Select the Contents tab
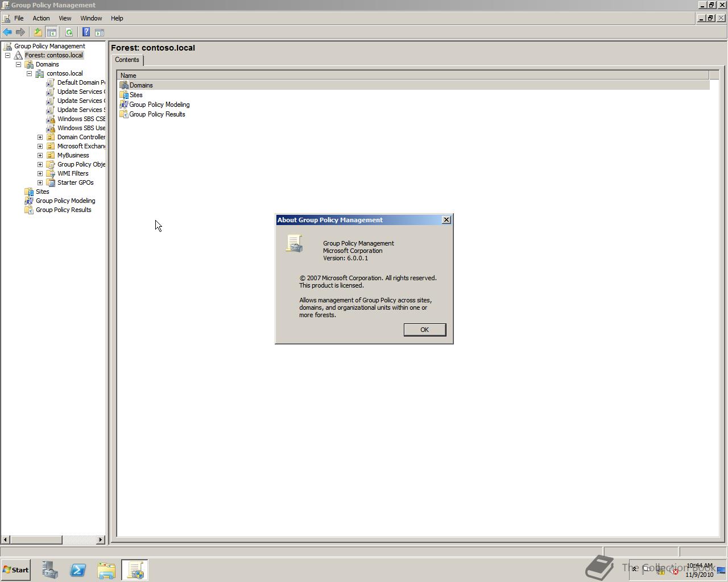 coord(127,60)
